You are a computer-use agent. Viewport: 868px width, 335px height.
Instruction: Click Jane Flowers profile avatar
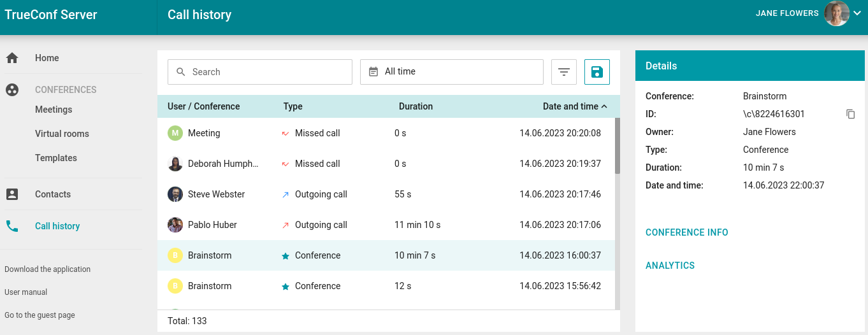836,13
